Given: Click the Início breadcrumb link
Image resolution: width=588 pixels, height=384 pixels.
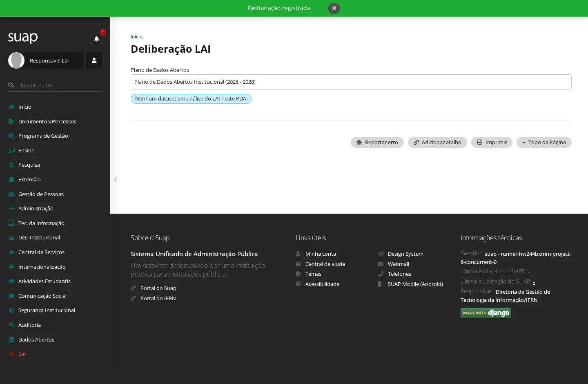Looking at the screenshot, I should [x=136, y=37].
